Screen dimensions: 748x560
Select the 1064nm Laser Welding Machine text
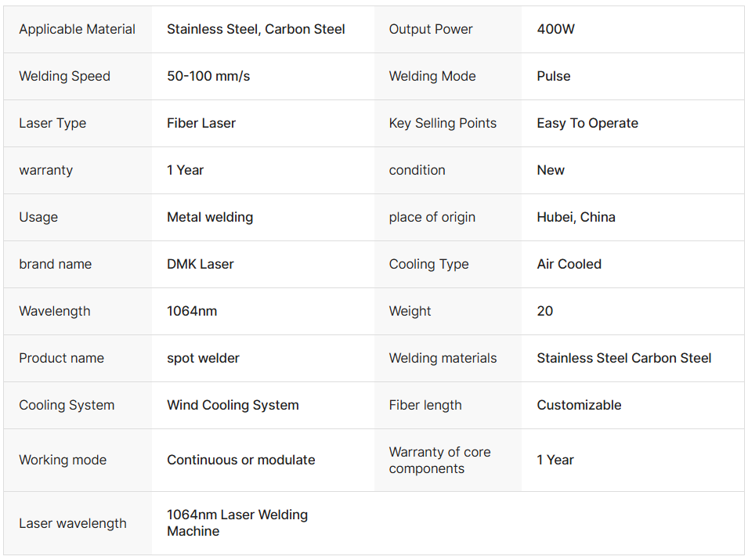point(237,523)
